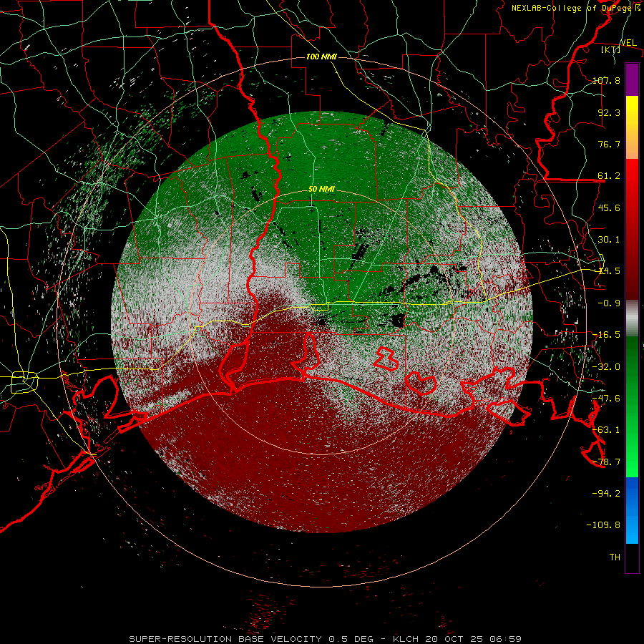Pick the gray near-zero segment of the color bar
This screenshot has width=644, height=644.
click(632, 318)
